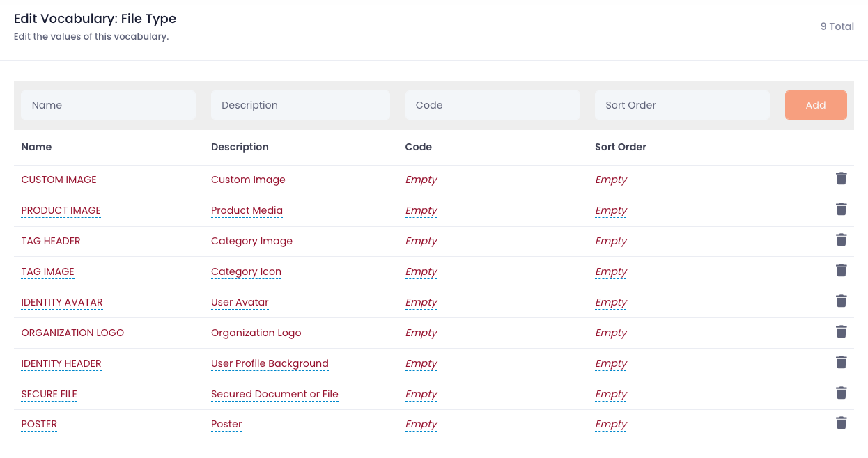Click the Add button
The width and height of the screenshot is (868, 458).
click(816, 105)
